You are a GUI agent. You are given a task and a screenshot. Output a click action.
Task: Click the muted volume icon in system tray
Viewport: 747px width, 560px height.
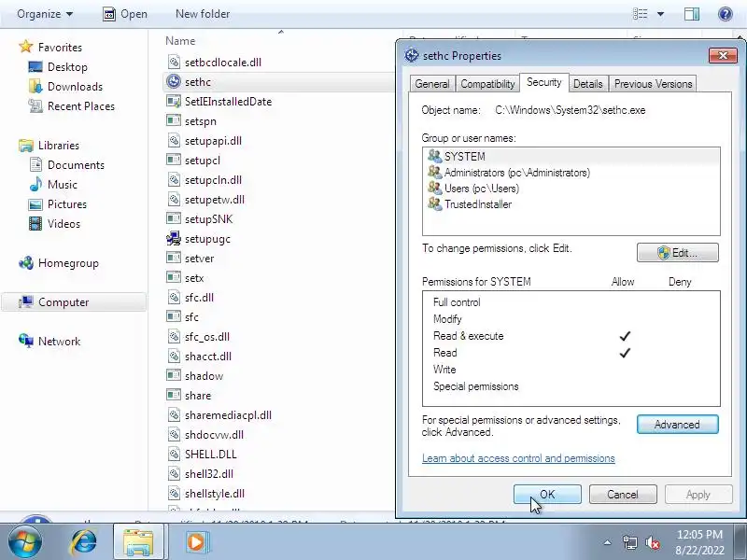pos(652,542)
